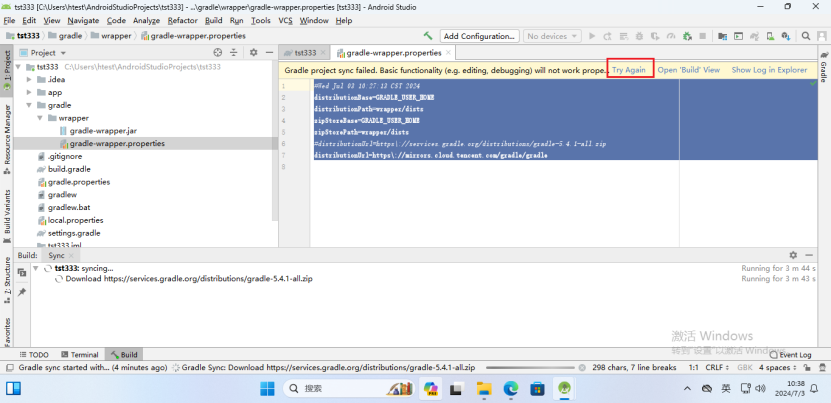Click the locate target icon in Project panel
Image resolution: width=831 pixels, height=403 pixels.
pyautogui.click(x=218, y=52)
